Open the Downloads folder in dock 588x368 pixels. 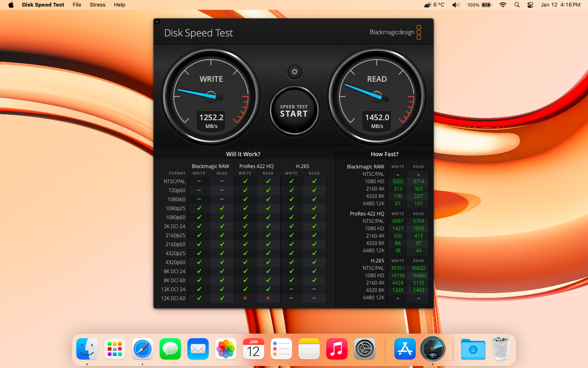[473, 349]
